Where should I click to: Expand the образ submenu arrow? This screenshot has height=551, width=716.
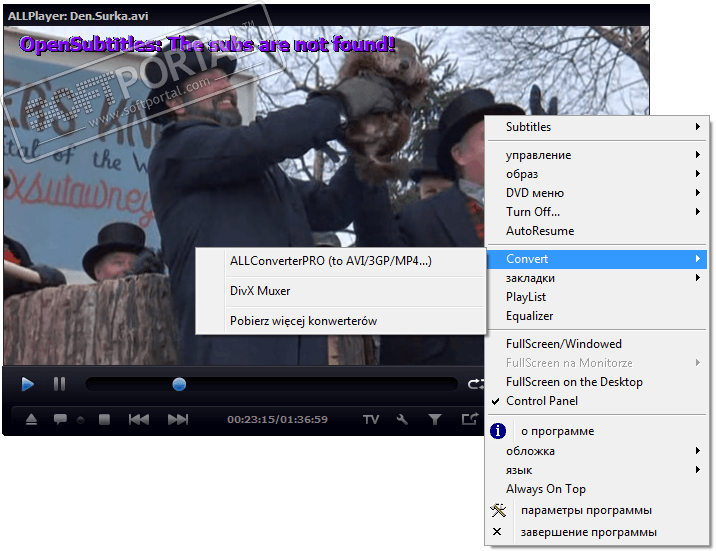[x=697, y=173]
